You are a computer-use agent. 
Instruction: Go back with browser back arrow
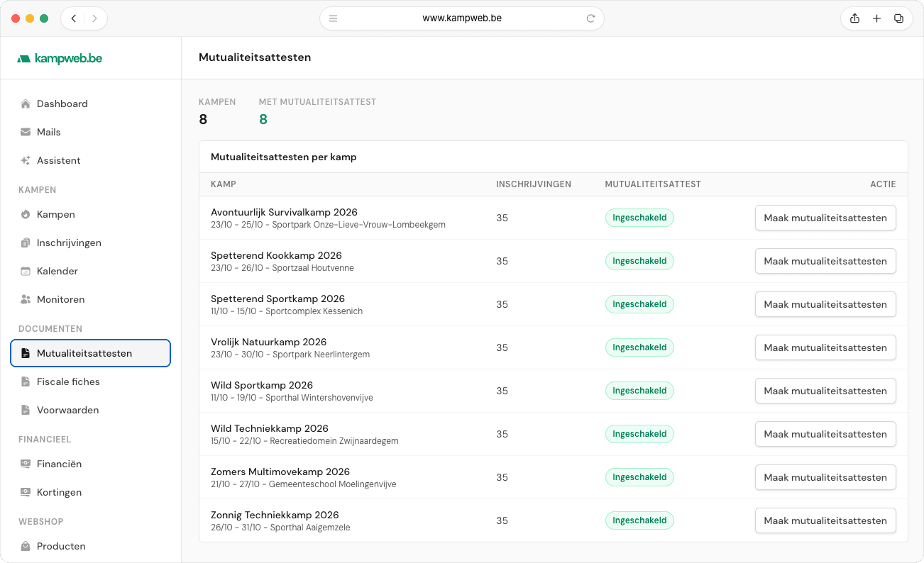click(x=74, y=18)
